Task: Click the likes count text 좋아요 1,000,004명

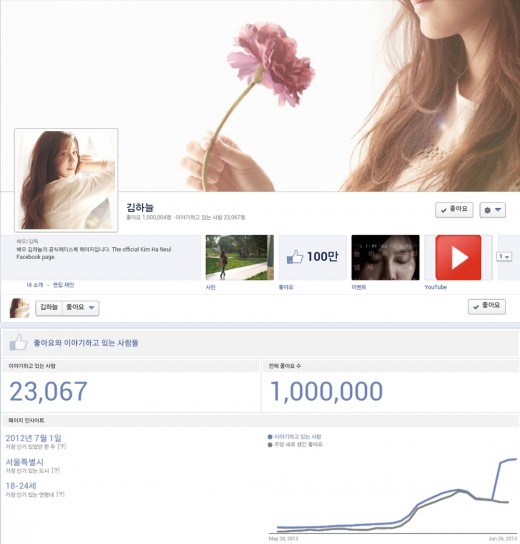Action: coord(148,218)
